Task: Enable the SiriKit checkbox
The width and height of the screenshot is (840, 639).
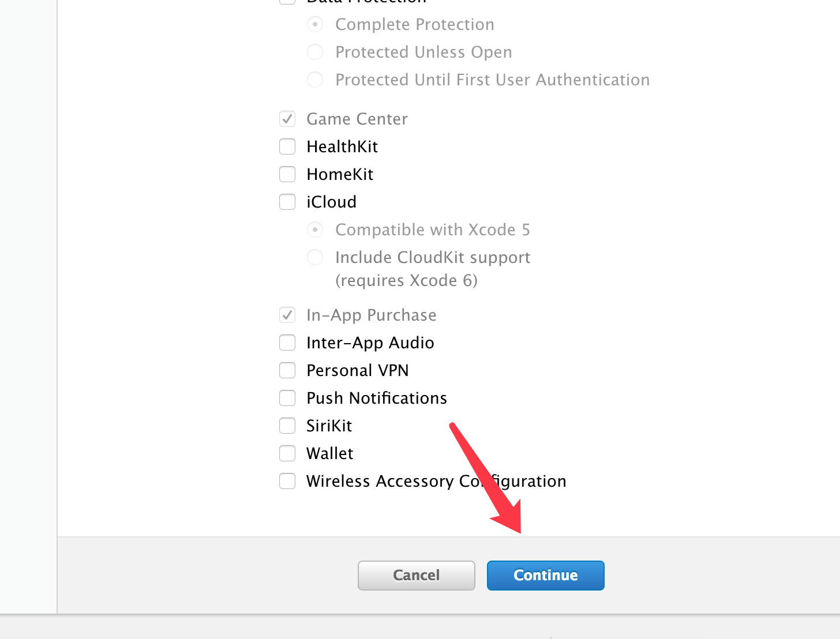Action: (x=287, y=426)
